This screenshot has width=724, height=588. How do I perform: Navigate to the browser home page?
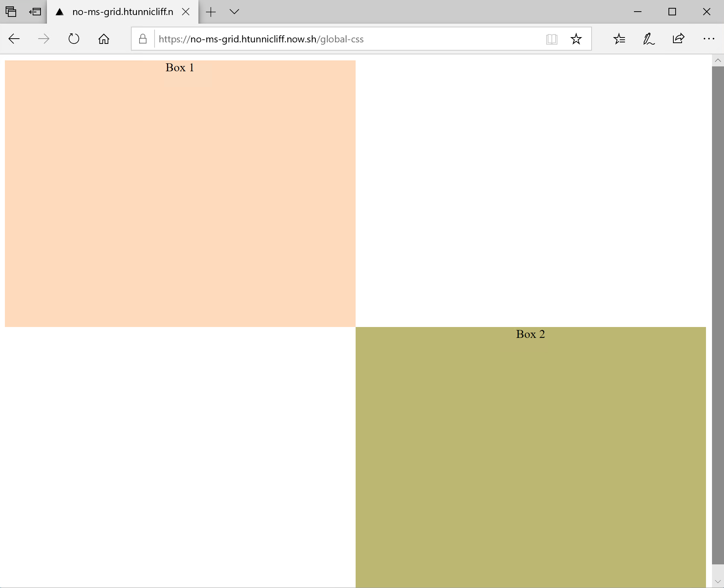104,39
